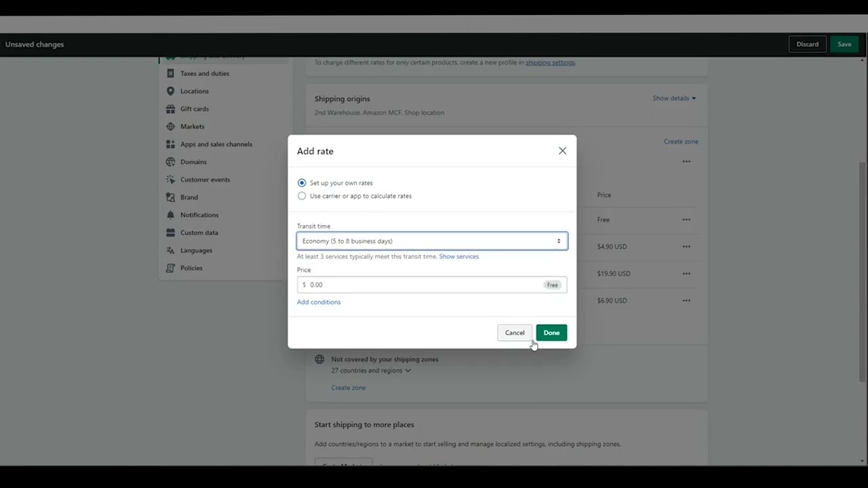Click the Shipping origins heading
868x488 pixels.
click(342, 99)
